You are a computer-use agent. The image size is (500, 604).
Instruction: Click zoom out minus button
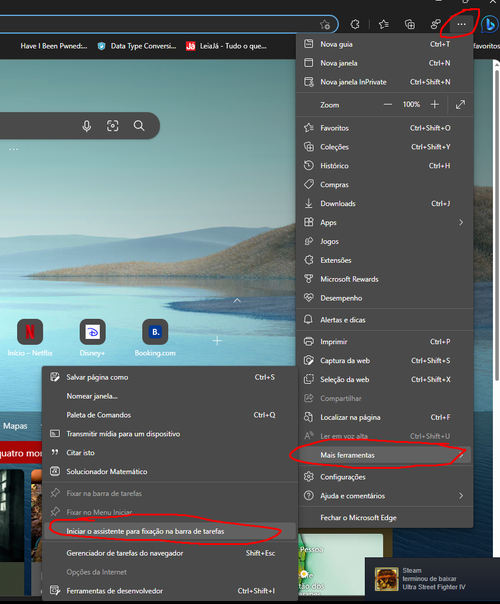388,104
